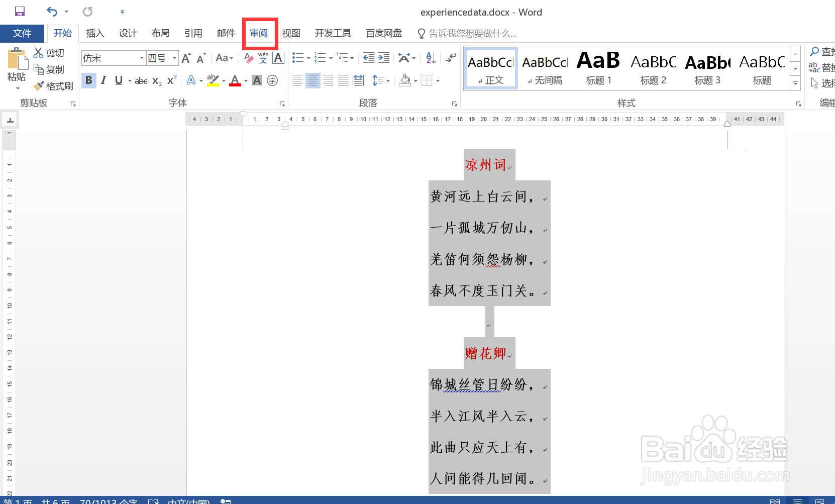835x504 pixels.
Task: Select the 标题 1 style
Action: tap(598, 68)
